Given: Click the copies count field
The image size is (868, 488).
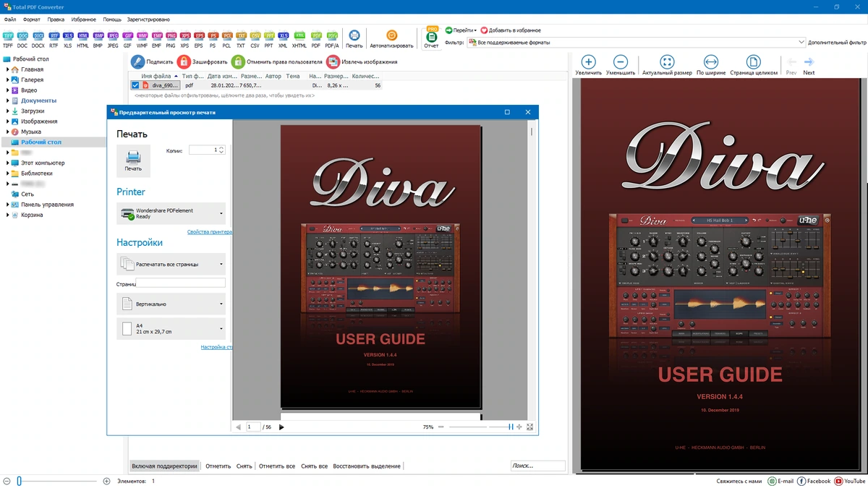Looking at the screenshot, I should (x=207, y=150).
